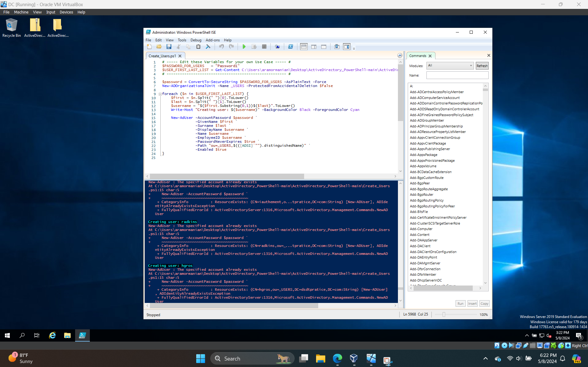Click the Name input field in Commands
The image size is (588, 367).
click(457, 75)
